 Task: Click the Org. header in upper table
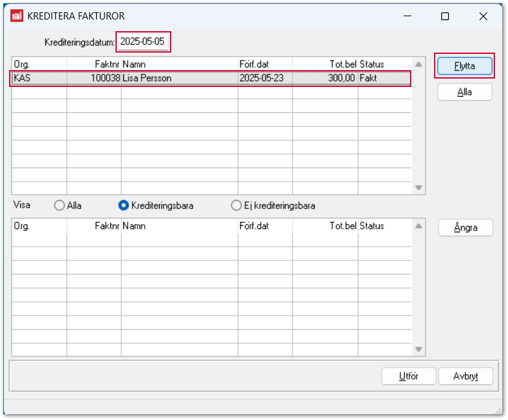coord(39,64)
